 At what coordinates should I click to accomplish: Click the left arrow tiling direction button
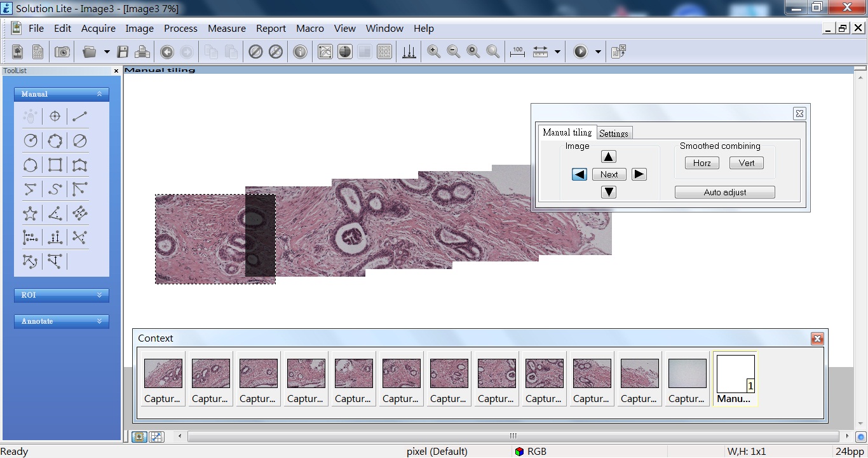click(579, 174)
